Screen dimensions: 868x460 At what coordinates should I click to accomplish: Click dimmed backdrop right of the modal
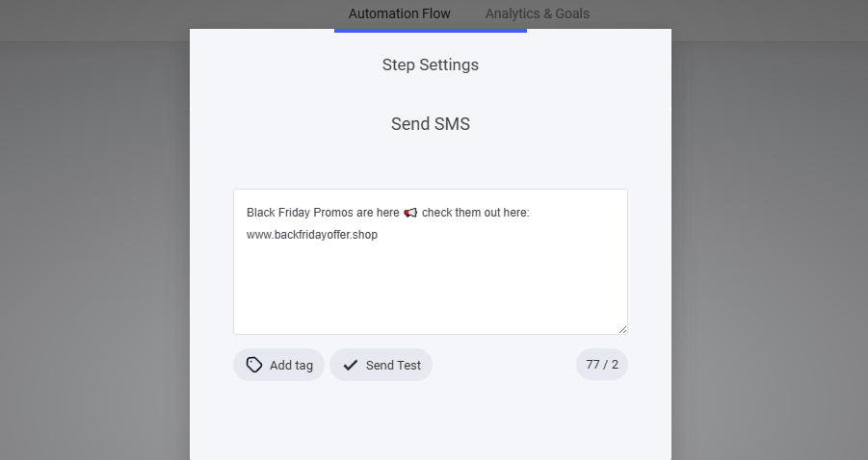pyautogui.click(x=769, y=250)
